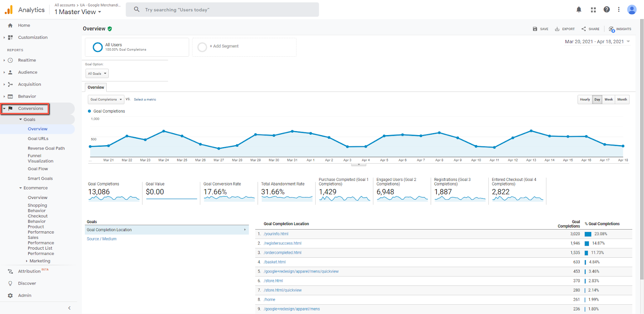644x314 pixels.
Task: Open the notifications bell
Action: point(579,10)
